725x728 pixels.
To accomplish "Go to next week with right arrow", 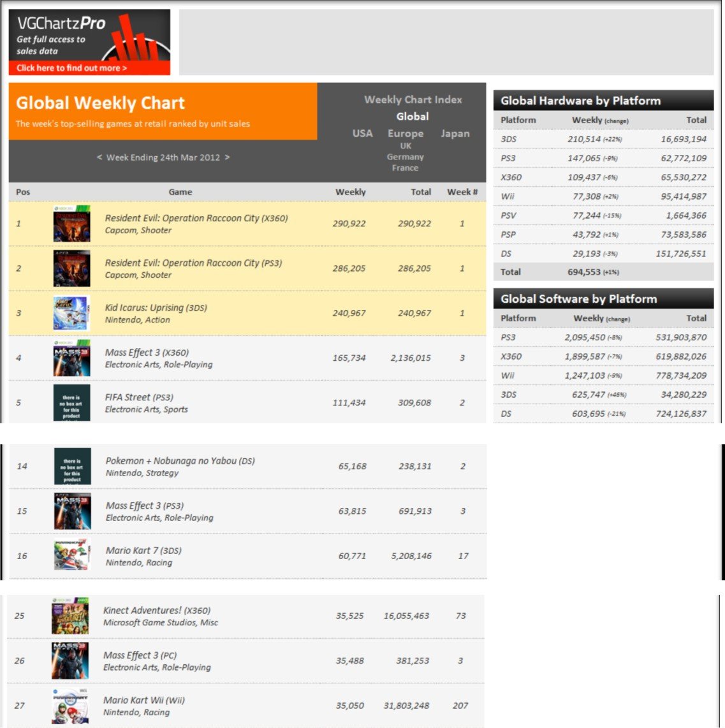I will (227, 157).
